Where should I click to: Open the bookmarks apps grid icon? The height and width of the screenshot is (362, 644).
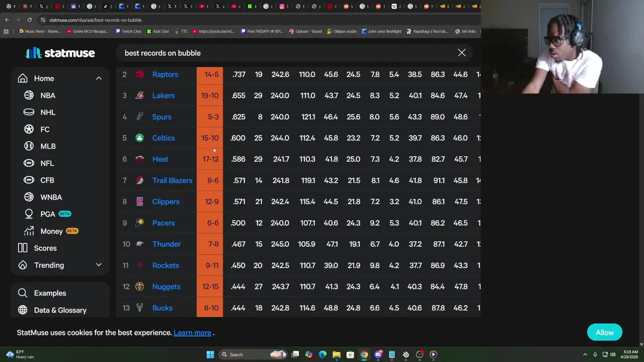pyautogui.click(x=6, y=31)
